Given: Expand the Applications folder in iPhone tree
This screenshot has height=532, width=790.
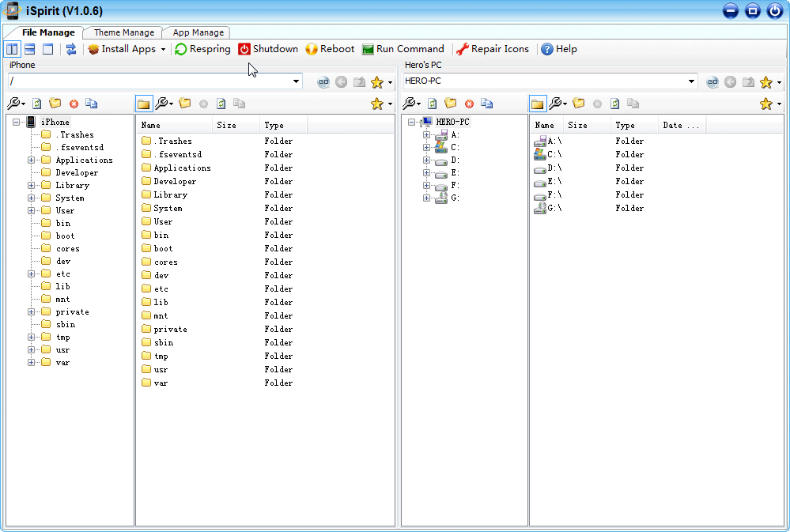Looking at the screenshot, I should [x=32, y=160].
